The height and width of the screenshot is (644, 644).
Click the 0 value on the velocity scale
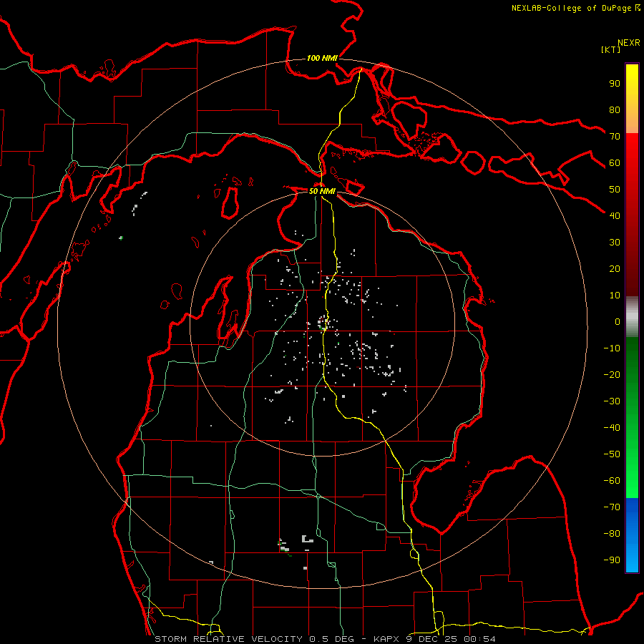click(x=618, y=322)
